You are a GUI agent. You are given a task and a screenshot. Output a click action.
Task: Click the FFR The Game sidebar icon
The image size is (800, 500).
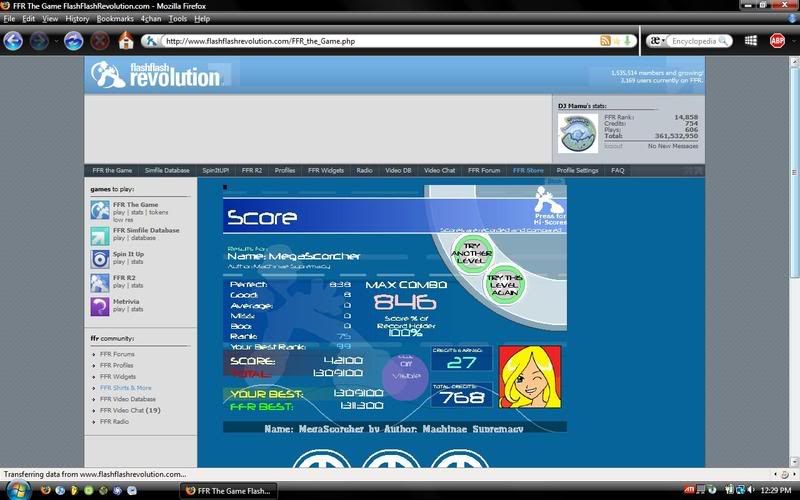pyautogui.click(x=100, y=210)
